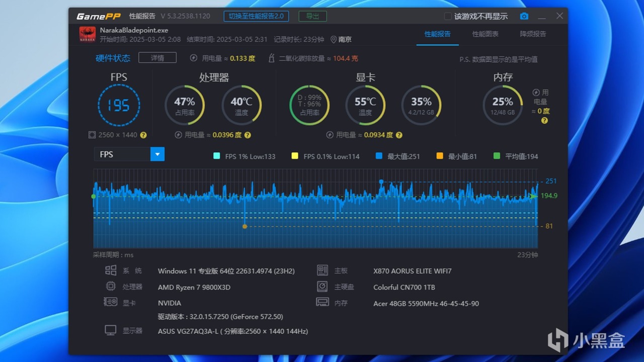Close the GamePP performance report window

click(559, 16)
